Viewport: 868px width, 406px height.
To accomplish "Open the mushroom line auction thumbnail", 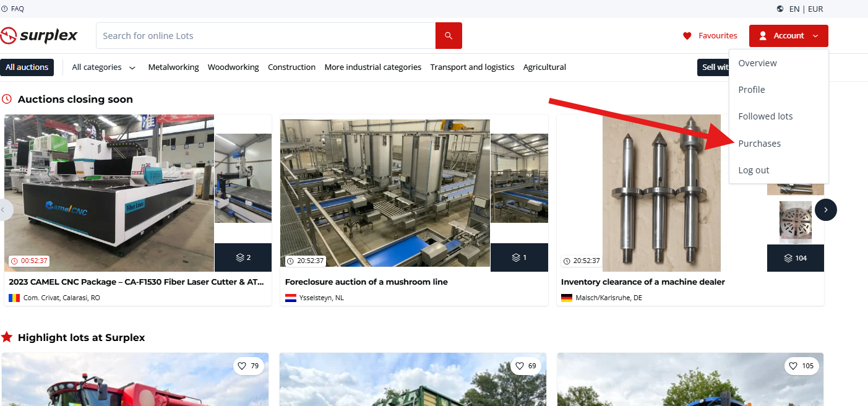I will pyautogui.click(x=385, y=193).
